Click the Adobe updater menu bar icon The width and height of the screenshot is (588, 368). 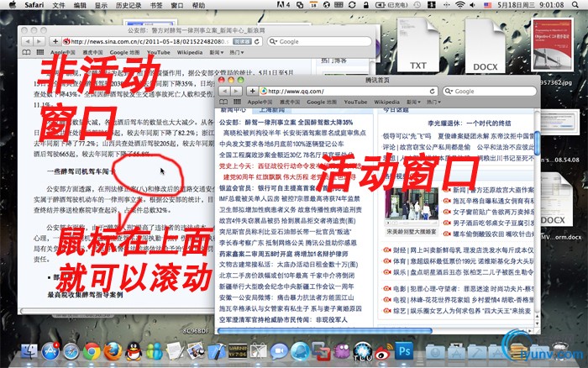[x=284, y=5]
